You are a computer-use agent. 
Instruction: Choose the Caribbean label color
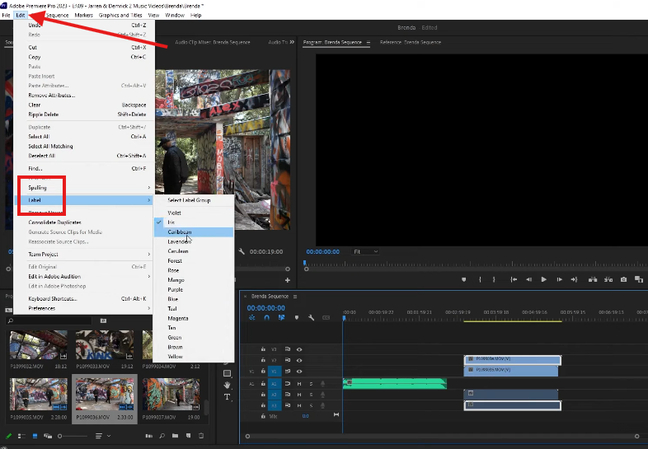coord(193,232)
